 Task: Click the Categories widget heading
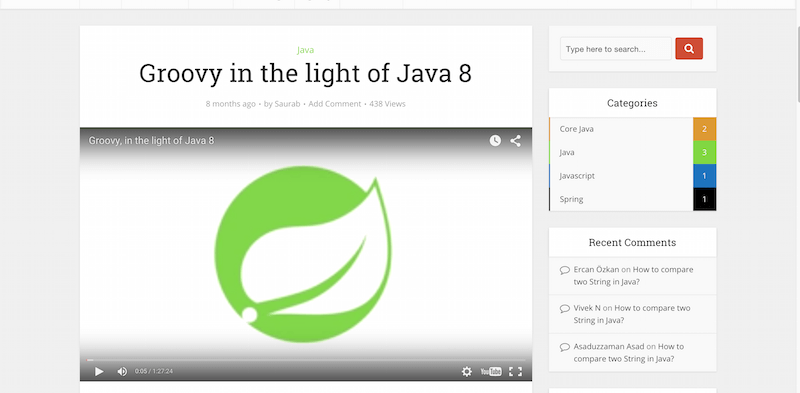click(632, 103)
